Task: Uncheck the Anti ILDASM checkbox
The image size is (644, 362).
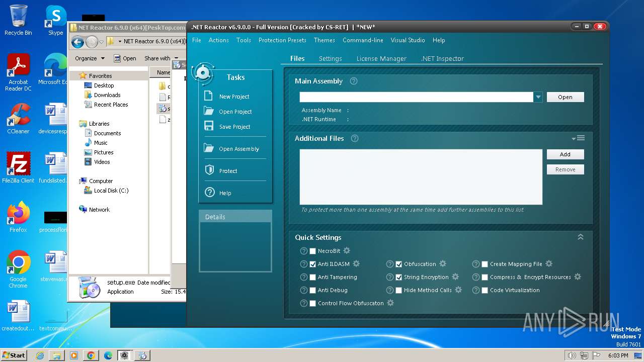Action: 312,264
